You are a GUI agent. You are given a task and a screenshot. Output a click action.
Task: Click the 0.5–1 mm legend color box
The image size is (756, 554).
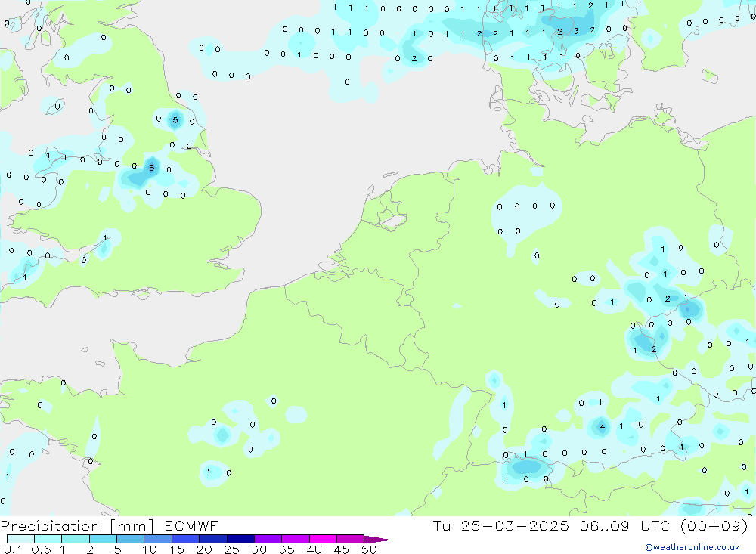coord(48,539)
